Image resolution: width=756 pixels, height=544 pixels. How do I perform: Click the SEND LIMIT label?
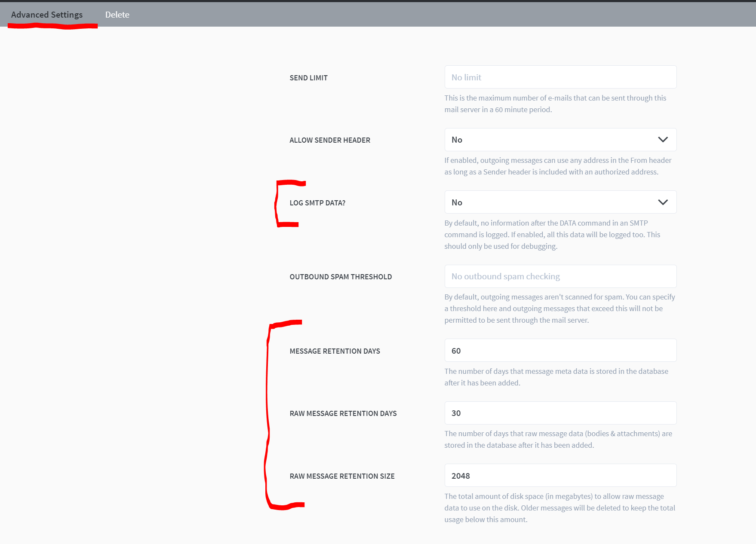[308, 78]
